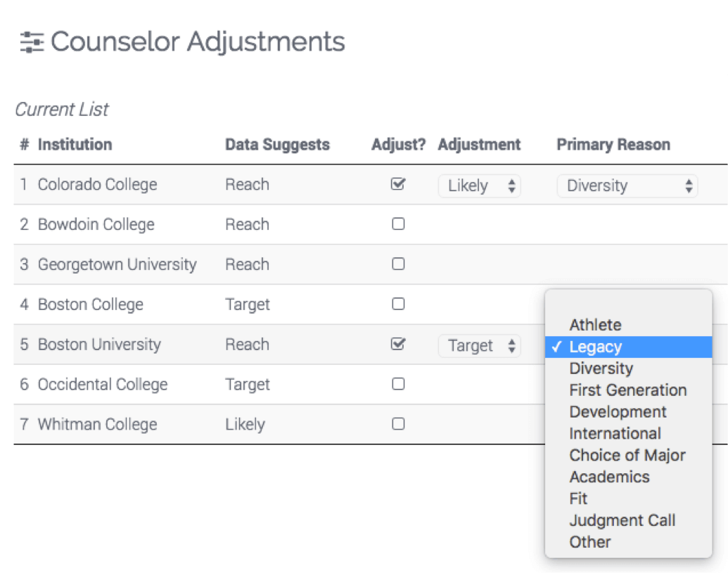
Task: Click the Boston University institution name
Action: tap(99, 345)
